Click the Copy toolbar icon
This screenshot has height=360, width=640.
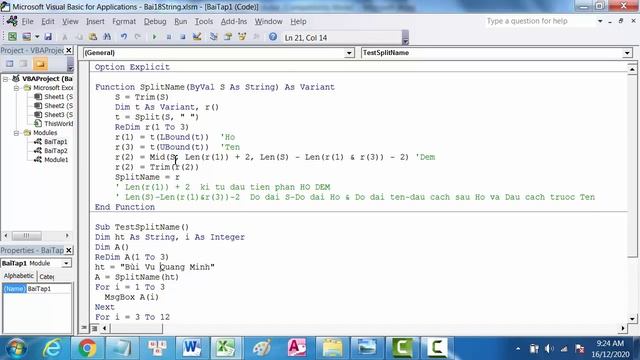79,37
